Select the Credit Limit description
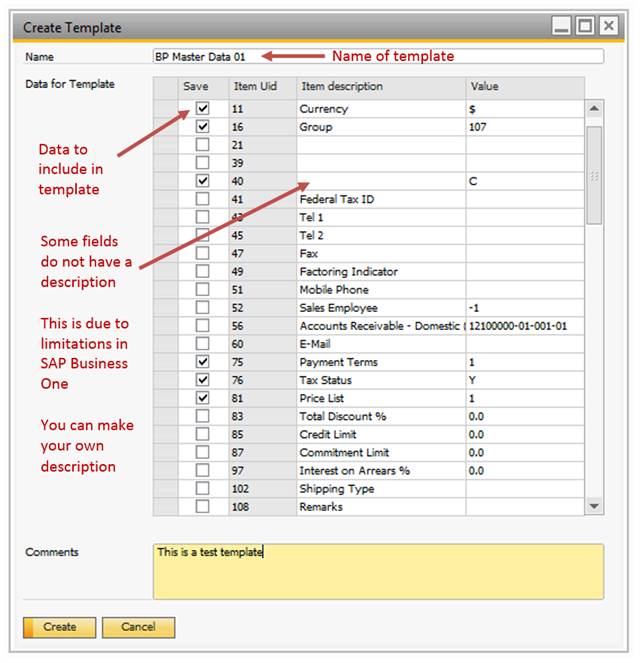 tap(381, 434)
